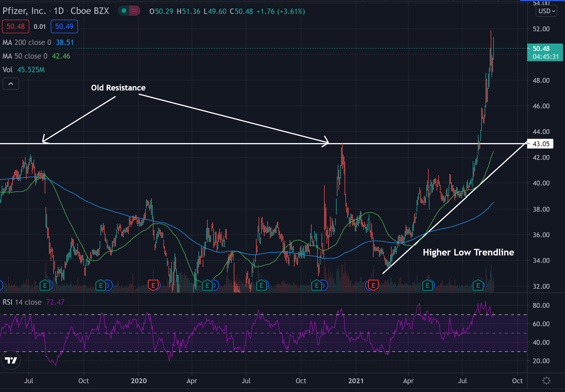Click the countdown timer 04:45:31 label
This screenshot has width=565, height=392.
546,57
